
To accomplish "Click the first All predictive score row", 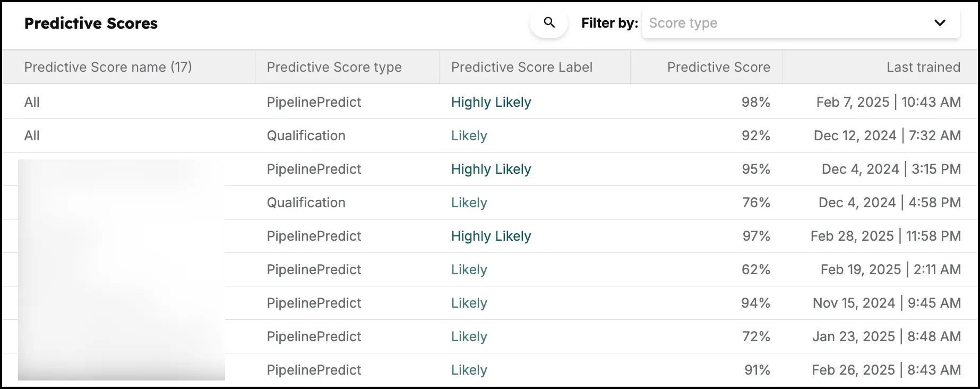I will click(x=32, y=102).
